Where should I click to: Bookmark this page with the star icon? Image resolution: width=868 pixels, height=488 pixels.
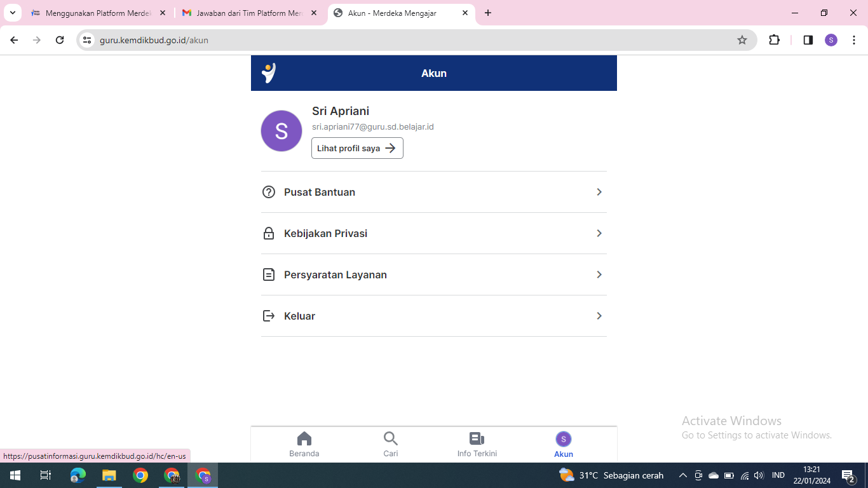point(742,40)
